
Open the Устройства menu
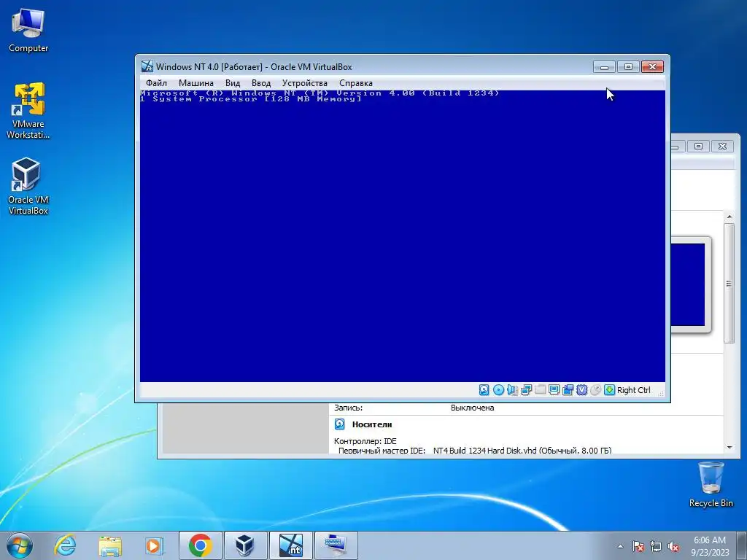coord(304,83)
